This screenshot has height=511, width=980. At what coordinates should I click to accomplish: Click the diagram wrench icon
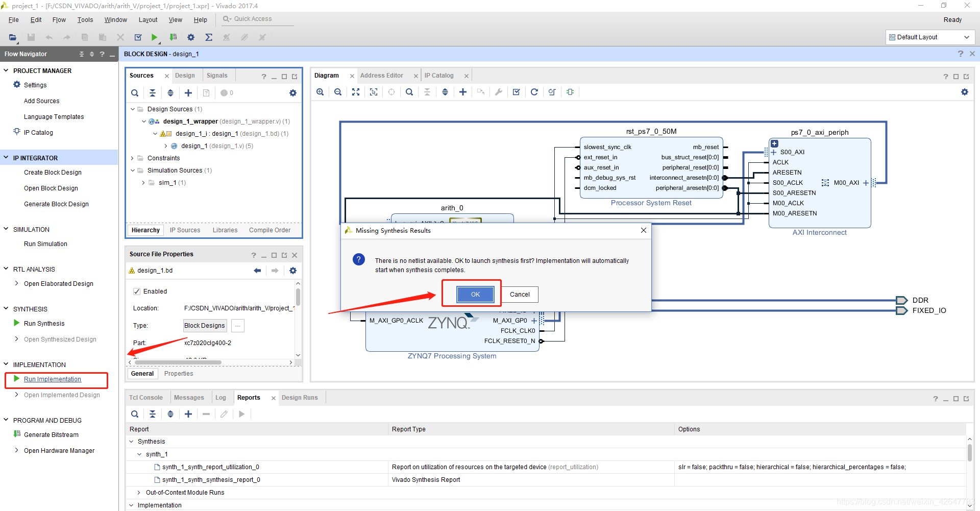[499, 92]
